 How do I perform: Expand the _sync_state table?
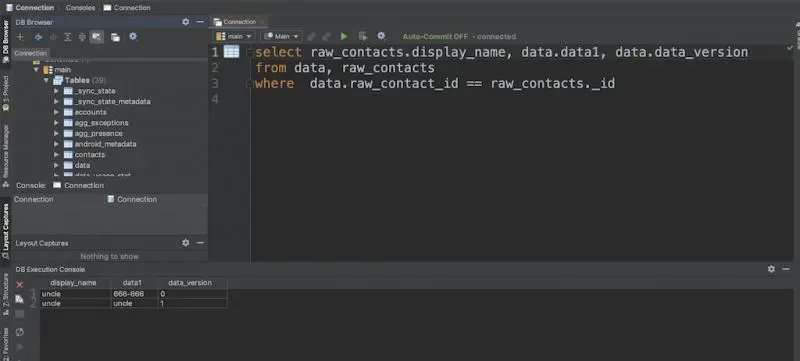click(x=56, y=91)
